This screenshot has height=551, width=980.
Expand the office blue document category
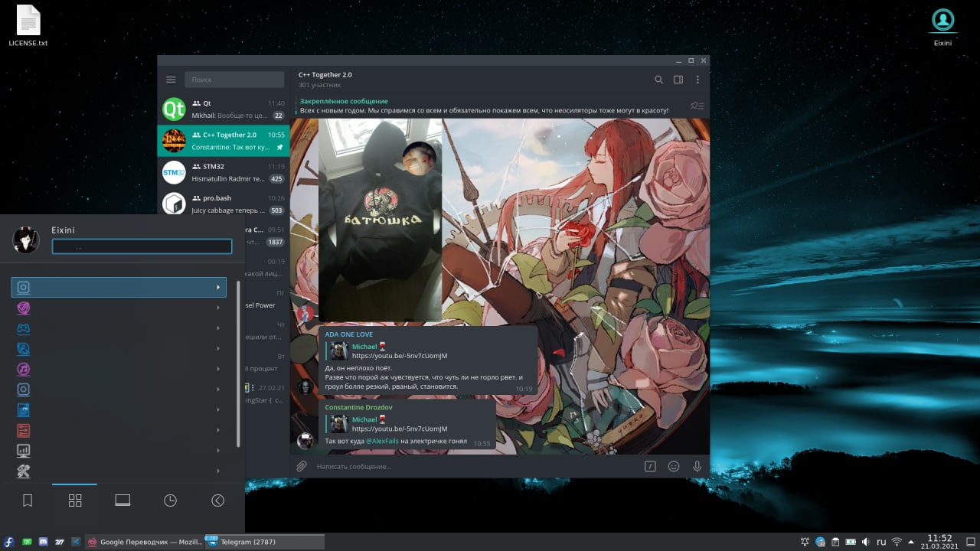pos(119,410)
